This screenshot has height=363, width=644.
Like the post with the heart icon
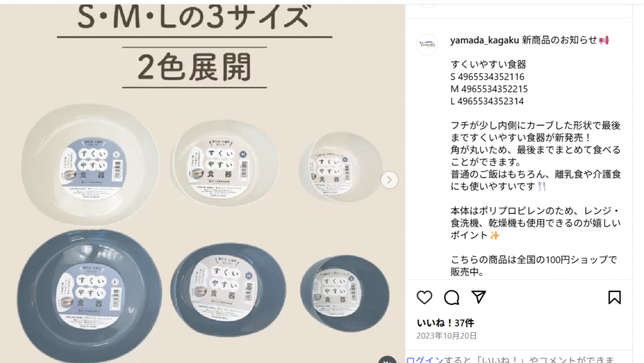click(x=425, y=298)
